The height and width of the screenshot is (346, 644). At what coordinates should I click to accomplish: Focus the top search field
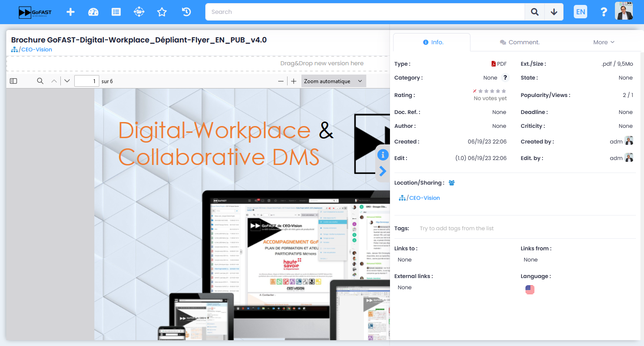pyautogui.click(x=365, y=12)
